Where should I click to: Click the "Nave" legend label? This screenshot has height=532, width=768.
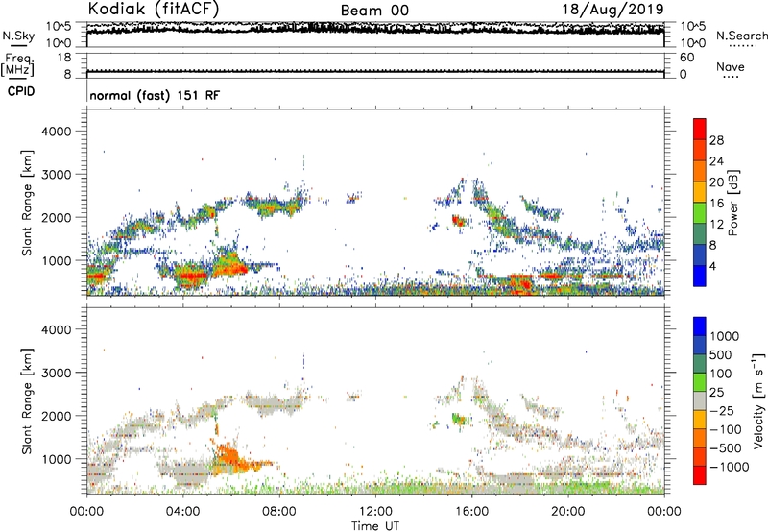[730, 66]
